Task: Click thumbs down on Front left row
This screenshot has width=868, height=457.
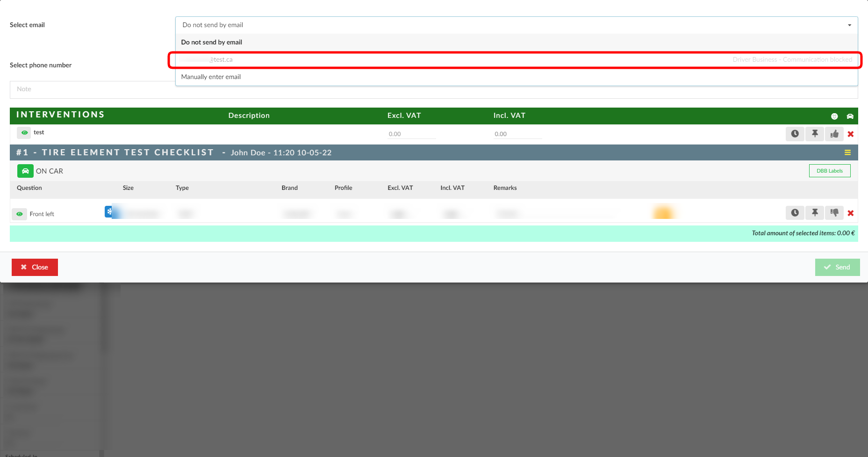Action: coord(834,213)
